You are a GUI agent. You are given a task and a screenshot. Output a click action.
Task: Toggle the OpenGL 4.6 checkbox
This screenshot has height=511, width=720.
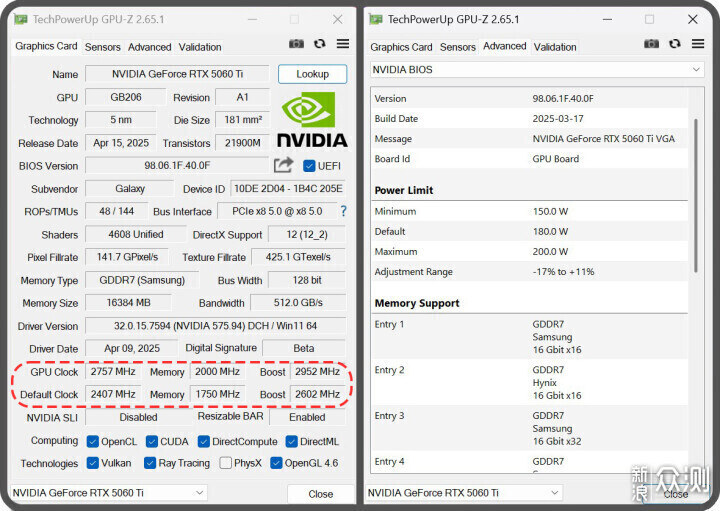276,463
